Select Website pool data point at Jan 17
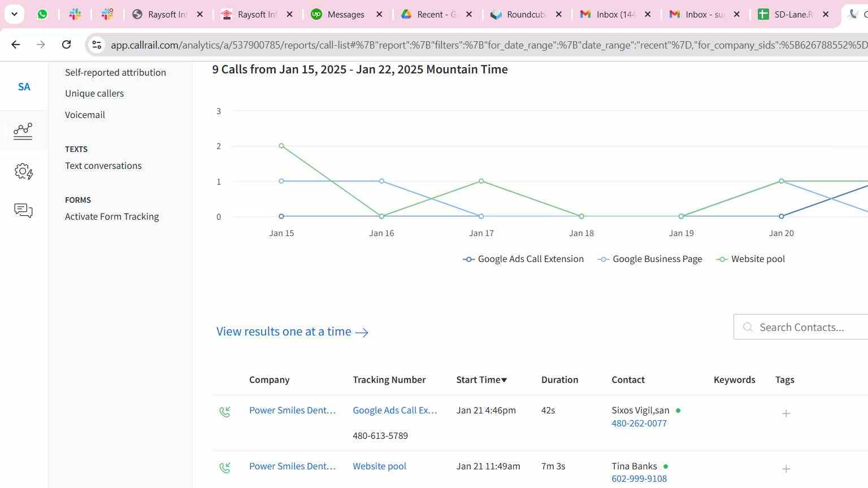 [x=481, y=181]
